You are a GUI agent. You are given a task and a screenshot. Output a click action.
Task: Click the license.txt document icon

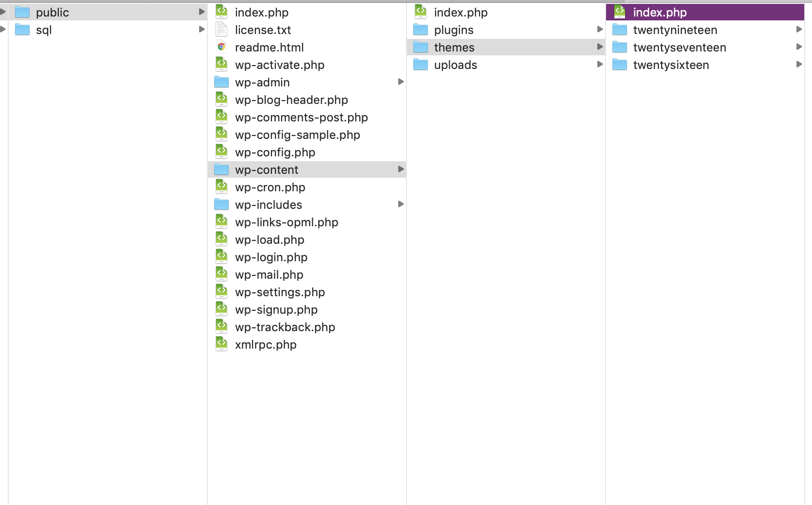click(221, 30)
